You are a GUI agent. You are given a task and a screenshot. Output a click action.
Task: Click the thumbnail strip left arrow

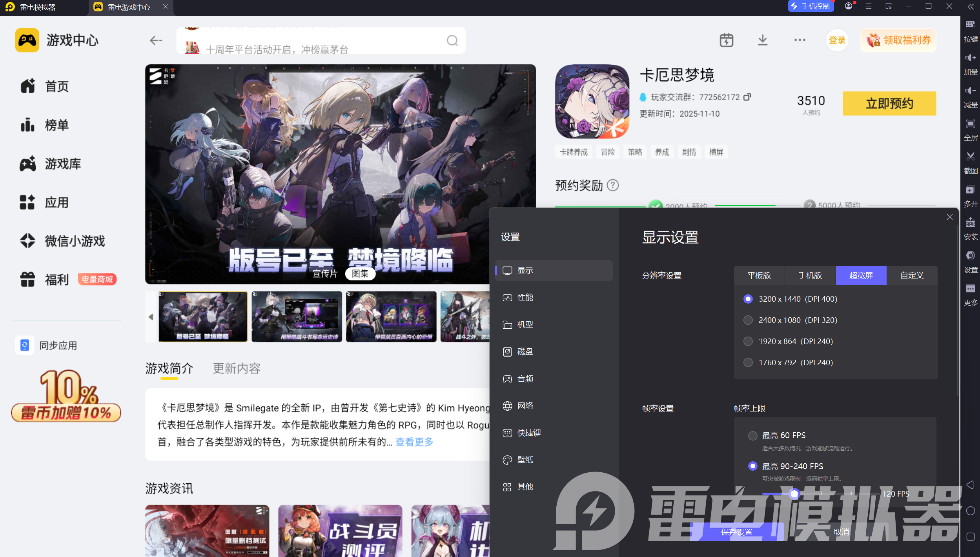tap(151, 317)
